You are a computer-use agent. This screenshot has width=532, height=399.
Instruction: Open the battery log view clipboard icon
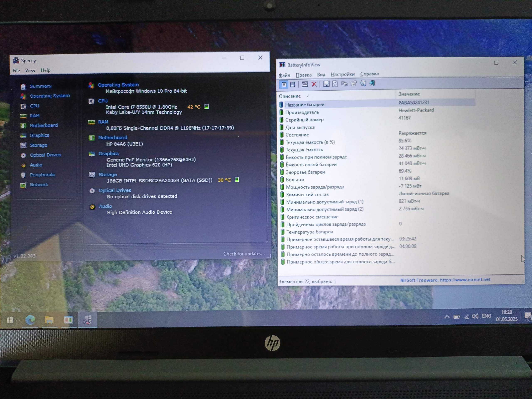coord(293,84)
